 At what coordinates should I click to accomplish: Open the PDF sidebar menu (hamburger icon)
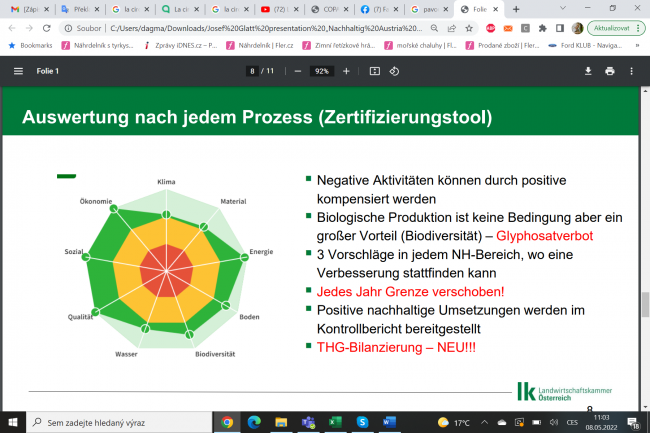point(18,71)
